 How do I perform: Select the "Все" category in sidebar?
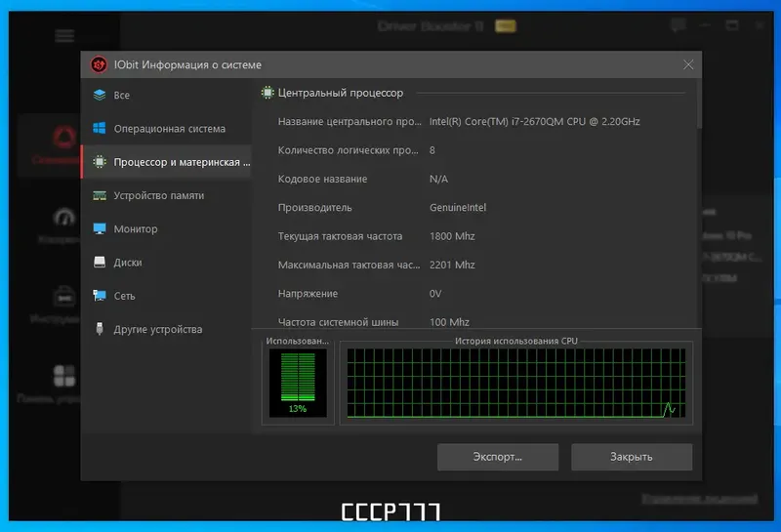tap(166, 95)
